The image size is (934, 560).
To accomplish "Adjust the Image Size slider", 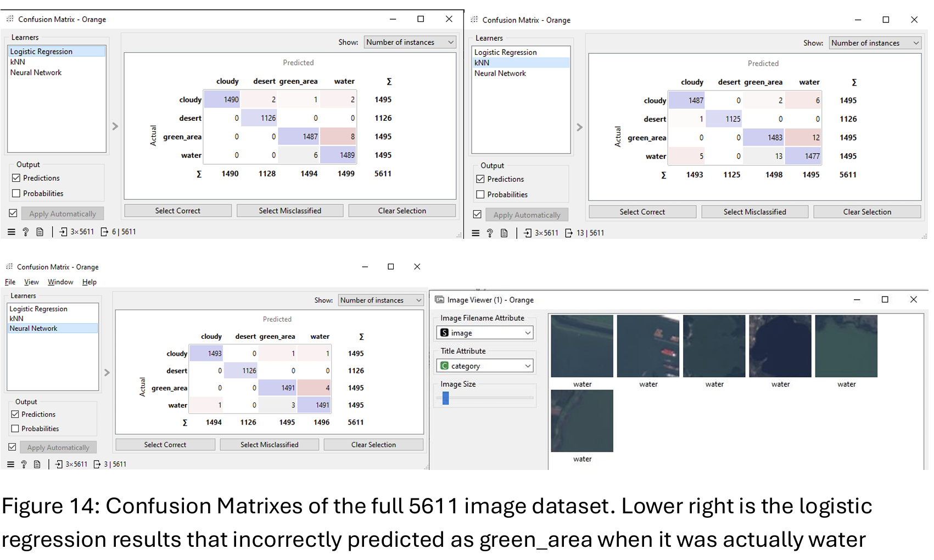I will tap(446, 398).
